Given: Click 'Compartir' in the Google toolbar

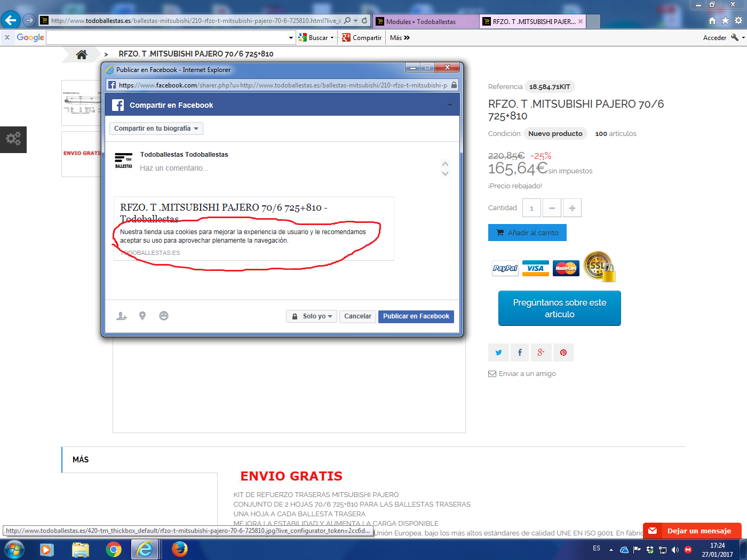Looking at the screenshot, I should pos(362,38).
